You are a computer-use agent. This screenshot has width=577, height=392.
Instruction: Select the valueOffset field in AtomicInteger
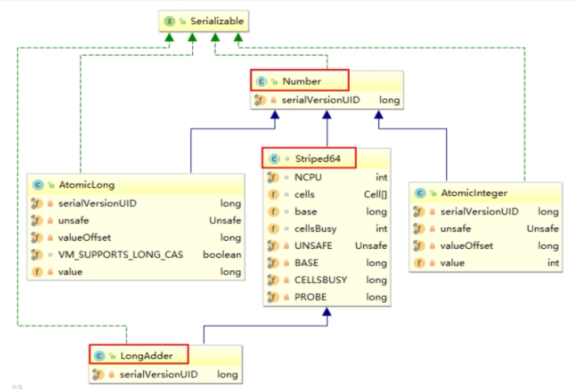coord(466,245)
